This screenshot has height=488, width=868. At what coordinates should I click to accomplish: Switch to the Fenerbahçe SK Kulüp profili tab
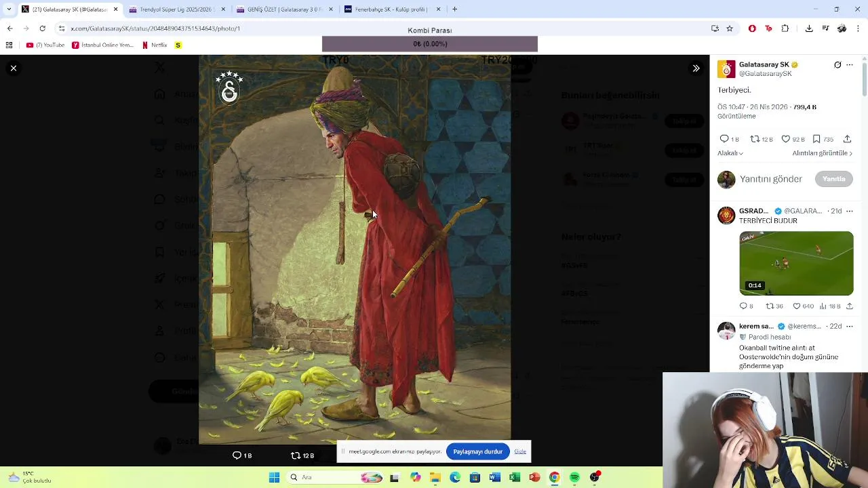[391, 9]
